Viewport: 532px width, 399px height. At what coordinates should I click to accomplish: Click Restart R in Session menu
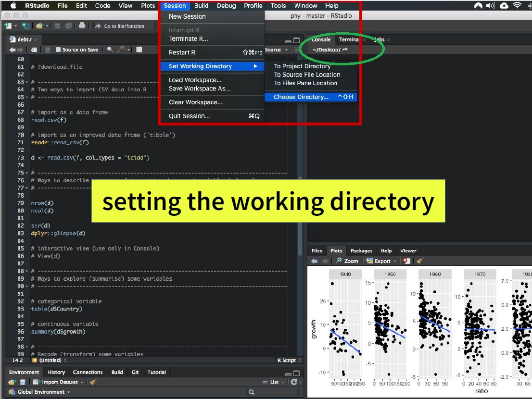click(182, 52)
